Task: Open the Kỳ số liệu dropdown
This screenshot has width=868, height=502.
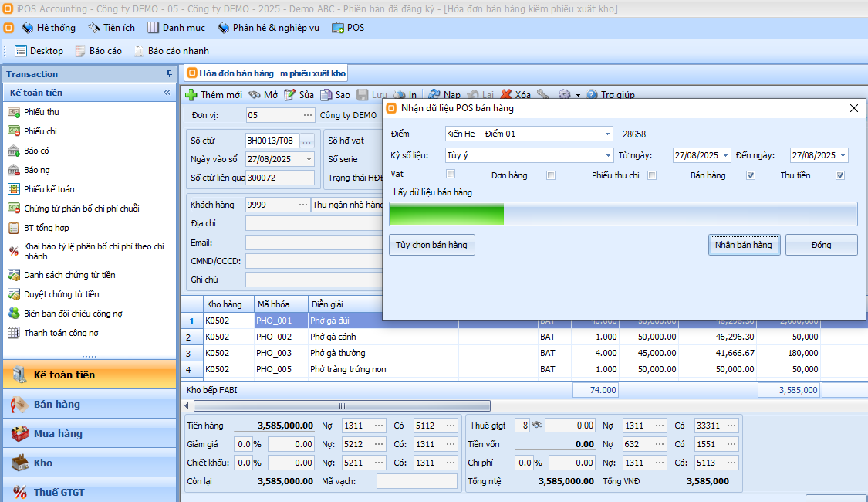Action: (x=607, y=155)
